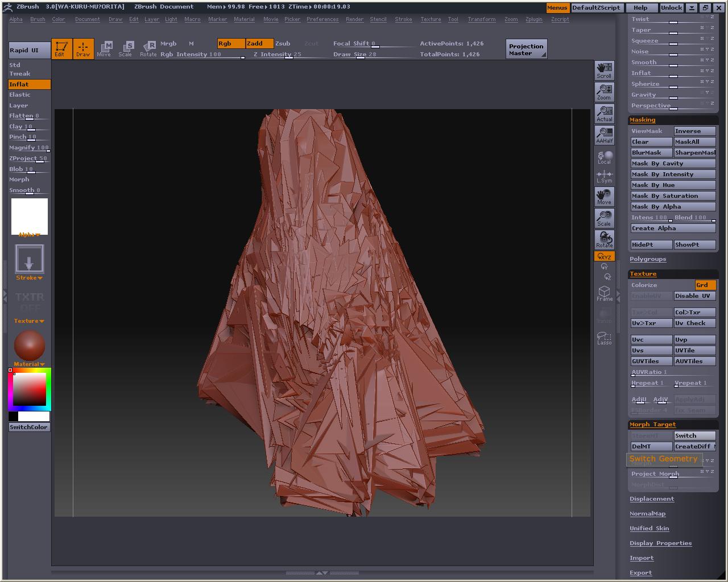The height and width of the screenshot is (582, 728).
Task: Click the Actual size icon
Action: [604, 114]
